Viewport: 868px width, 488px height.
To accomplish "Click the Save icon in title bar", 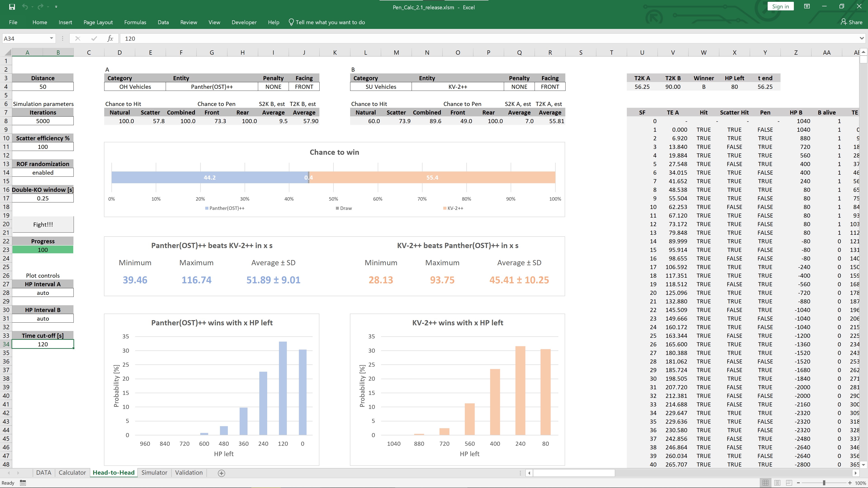I will (x=12, y=7).
